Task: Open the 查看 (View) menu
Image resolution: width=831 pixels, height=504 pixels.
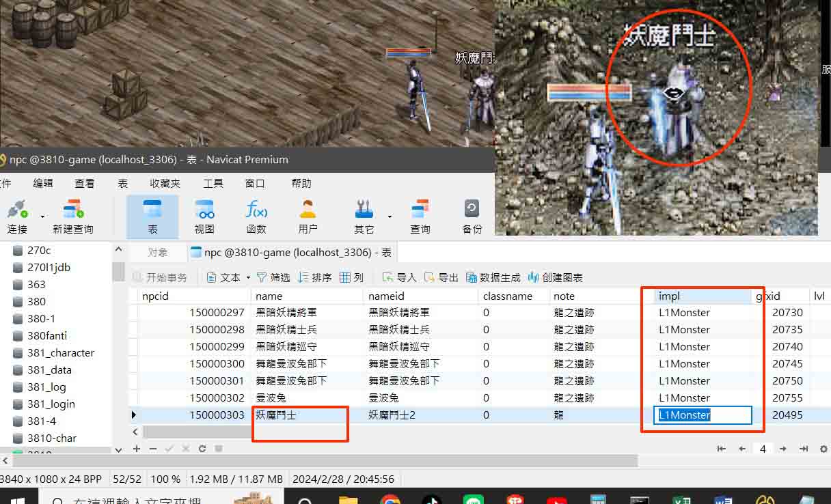Action: [x=85, y=183]
